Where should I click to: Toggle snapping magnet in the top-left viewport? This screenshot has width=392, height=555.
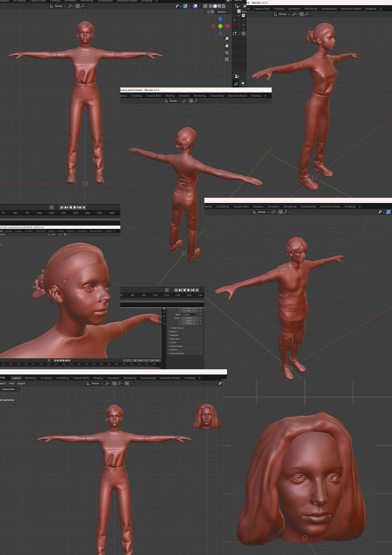77,6
